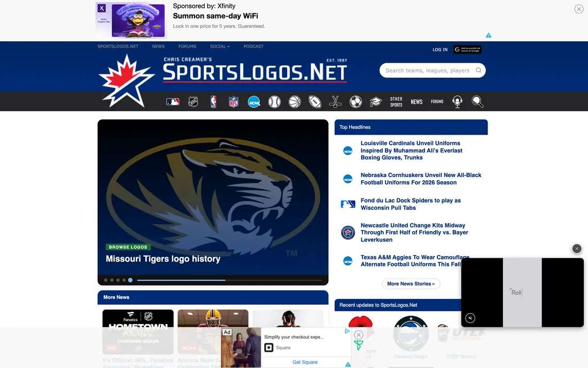The height and width of the screenshot is (368, 588).
Task: Select the fourth carousel slide dot
Action: tap(124, 280)
